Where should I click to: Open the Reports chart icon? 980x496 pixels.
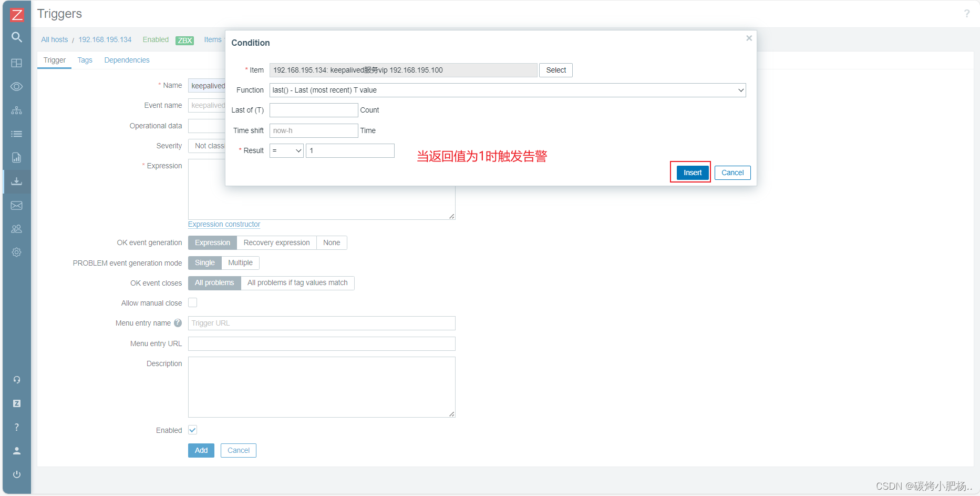pos(17,158)
